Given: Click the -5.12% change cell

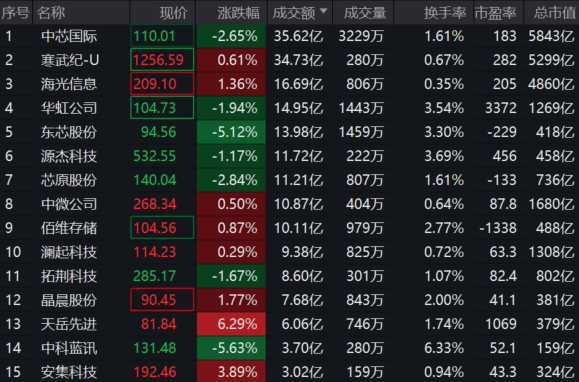Looking at the screenshot, I should (231, 132).
